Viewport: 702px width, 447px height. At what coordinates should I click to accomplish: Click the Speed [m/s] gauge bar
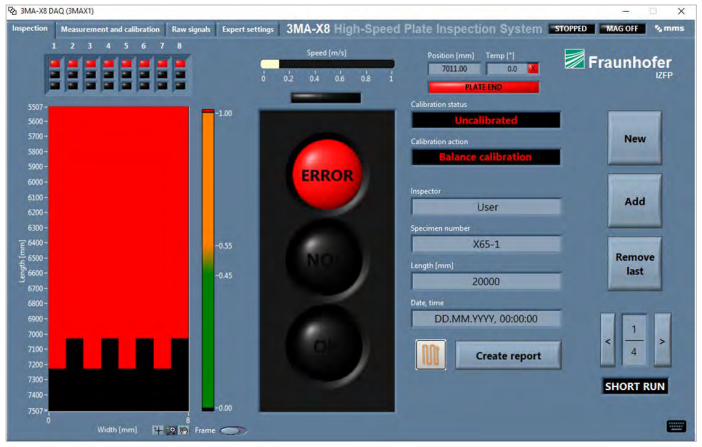click(327, 64)
